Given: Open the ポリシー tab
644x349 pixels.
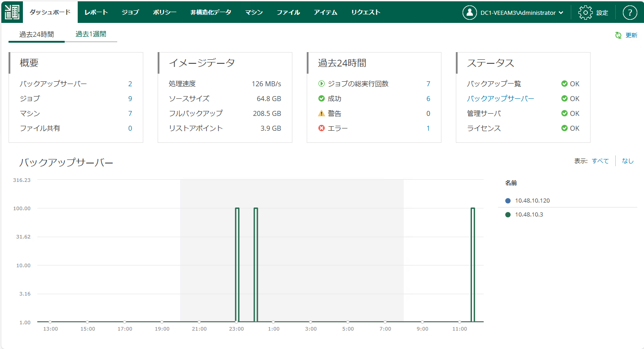Looking at the screenshot, I should pos(165,12).
